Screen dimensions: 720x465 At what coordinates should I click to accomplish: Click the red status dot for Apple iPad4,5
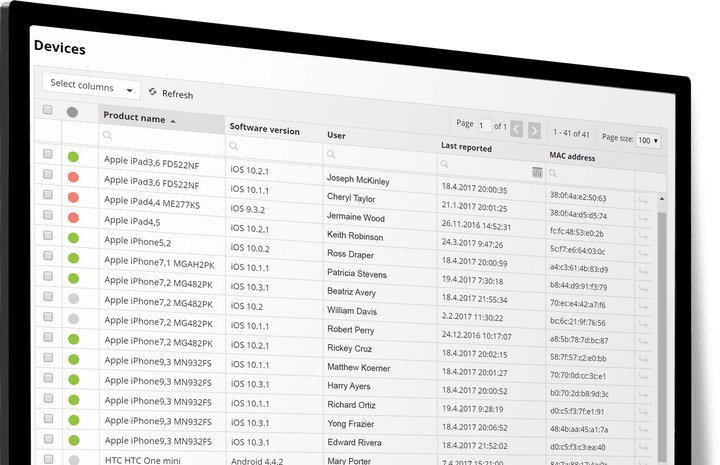(73, 218)
